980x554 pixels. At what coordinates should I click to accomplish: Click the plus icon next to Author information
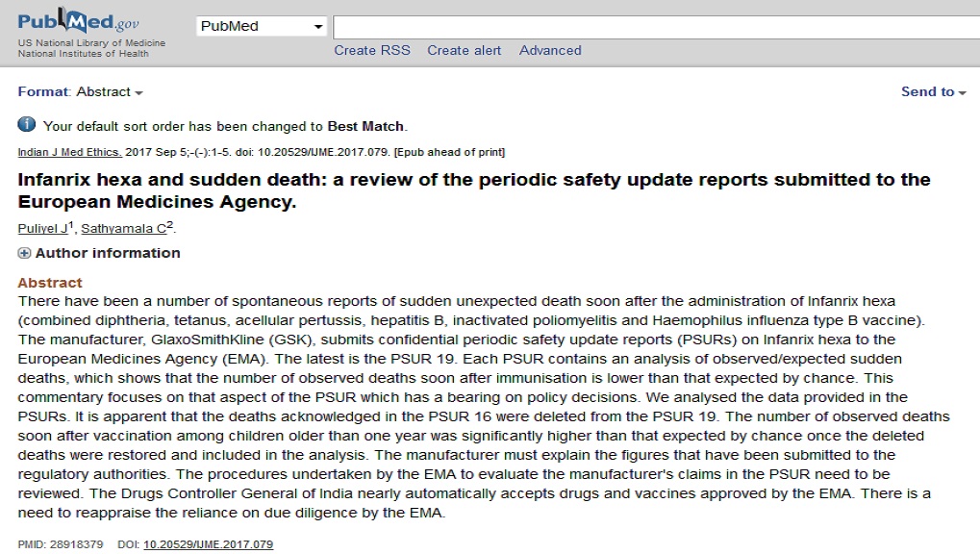click(x=24, y=253)
